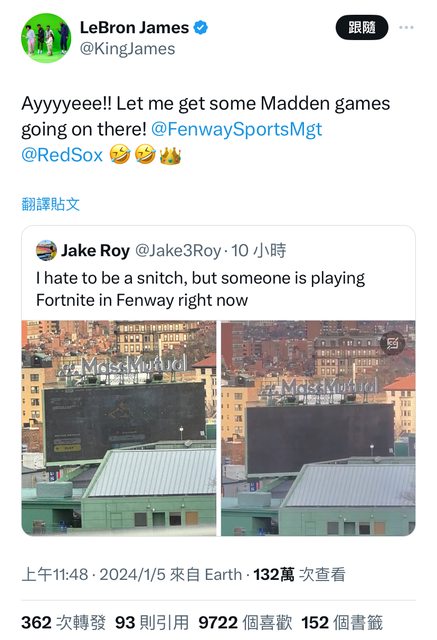The width and height of the screenshot is (437, 640).
Task: View the 362 reposts list
Action: click(x=63, y=623)
